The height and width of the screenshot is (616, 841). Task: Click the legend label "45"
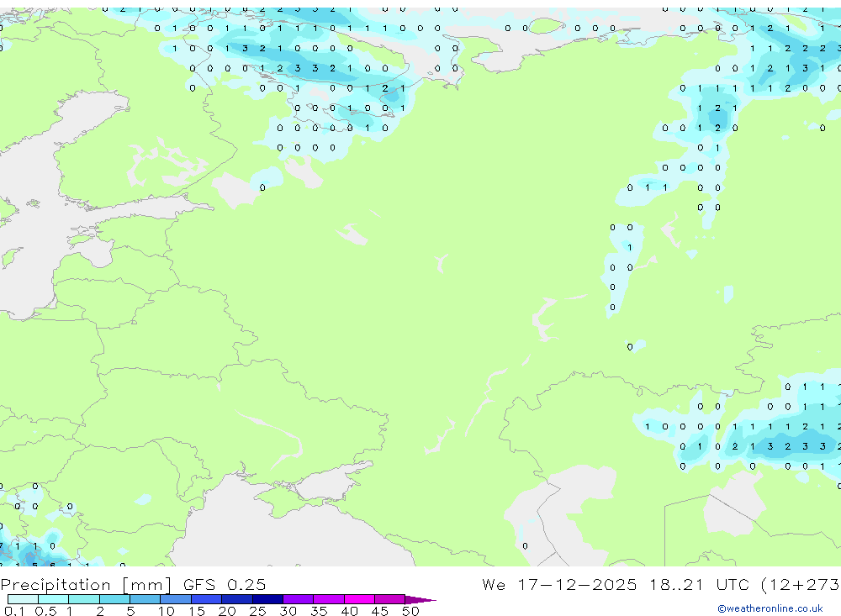tap(380, 611)
